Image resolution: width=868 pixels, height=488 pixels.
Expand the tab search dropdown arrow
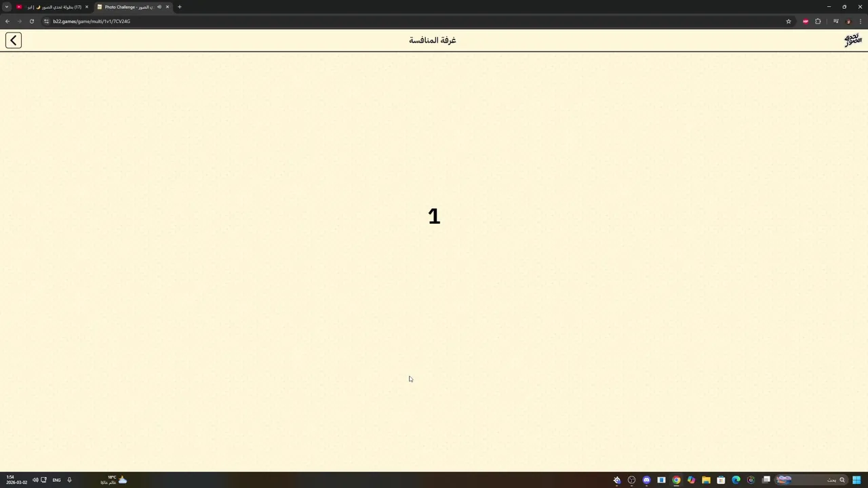(x=7, y=7)
